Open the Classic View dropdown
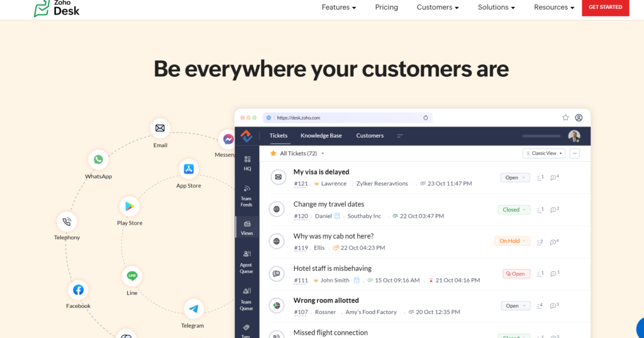The height and width of the screenshot is (338, 644). (x=543, y=153)
